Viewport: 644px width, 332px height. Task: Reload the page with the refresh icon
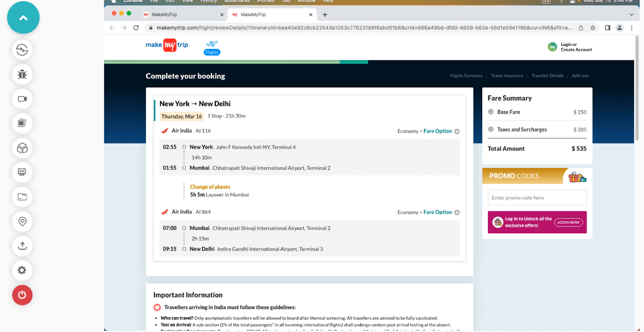[x=136, y=28]
